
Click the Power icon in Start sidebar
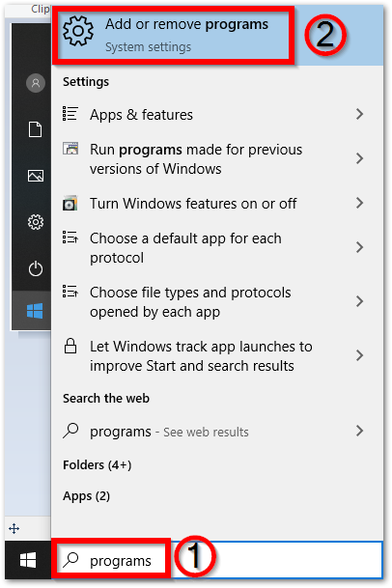pyautogui.click(x=36, y=268)
